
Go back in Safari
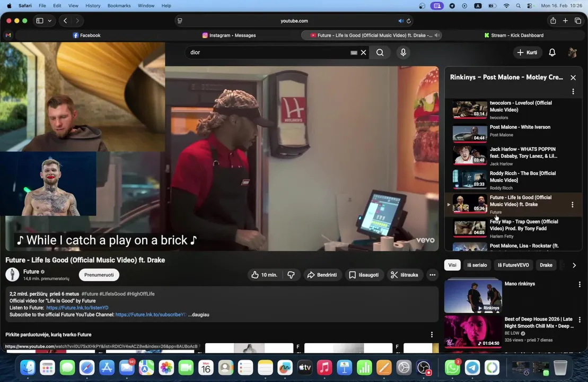[x=65, y=21]
